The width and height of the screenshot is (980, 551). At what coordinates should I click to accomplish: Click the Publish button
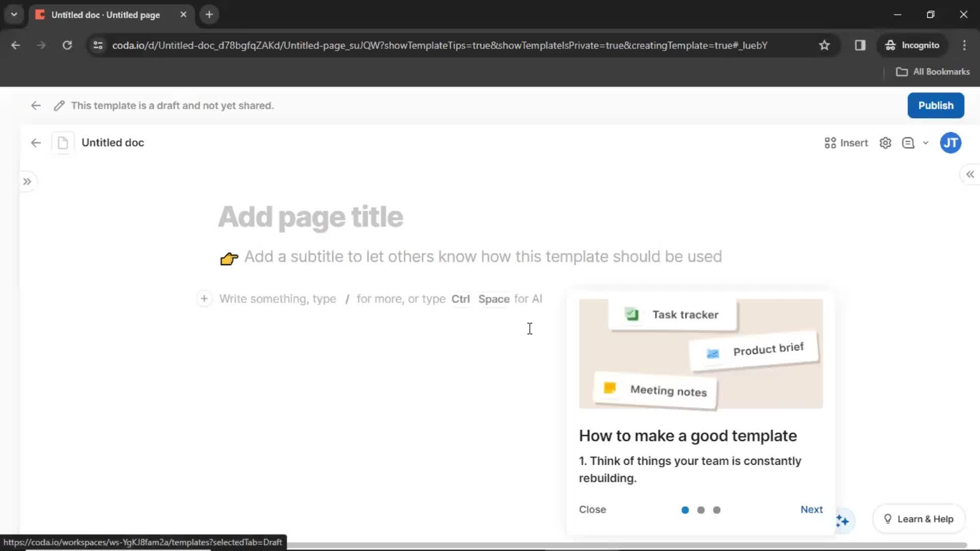936,105
